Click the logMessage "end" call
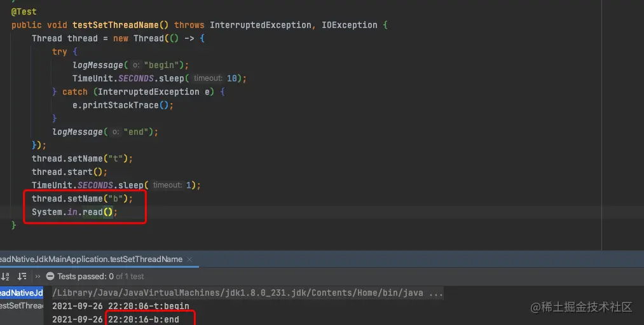The width and height of the screenshot is (644, 325). click(105, 132)
